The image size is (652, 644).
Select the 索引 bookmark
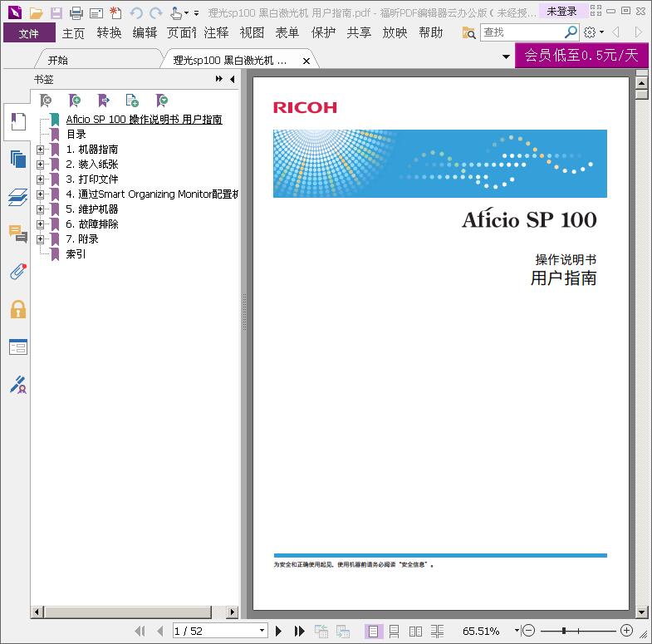[76, 254]
